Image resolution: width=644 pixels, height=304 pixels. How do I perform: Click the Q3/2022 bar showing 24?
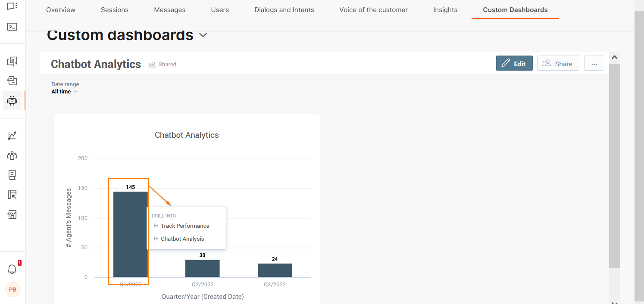(275, 270)
